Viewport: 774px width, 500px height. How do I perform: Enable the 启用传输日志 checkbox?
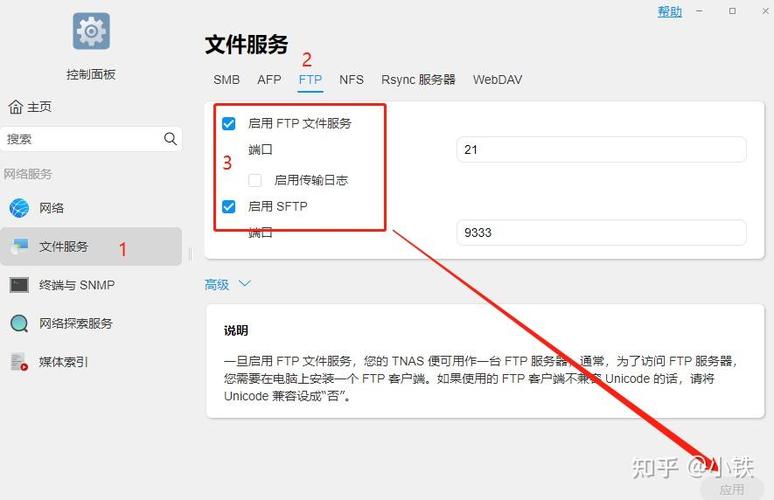pyautogui.click(x=255, y=180)
